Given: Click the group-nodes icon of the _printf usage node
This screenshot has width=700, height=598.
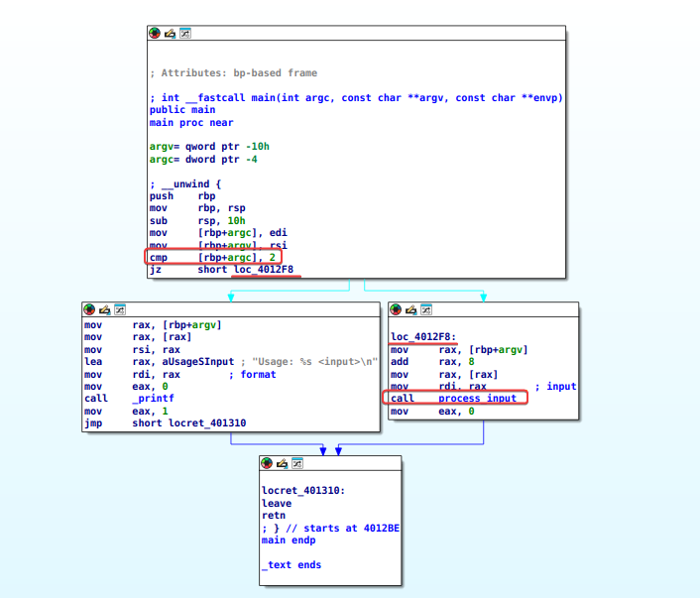Looking at the screenshot, I should tap(120, 309).
